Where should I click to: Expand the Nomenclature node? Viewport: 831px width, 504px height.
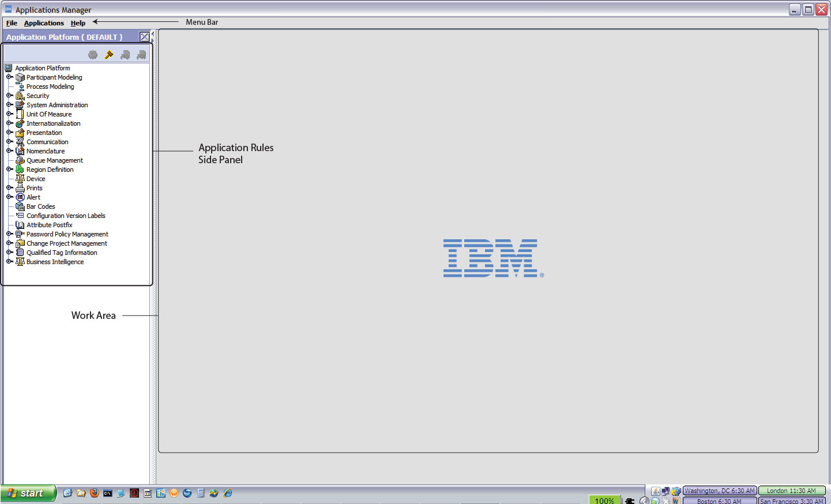tap(9, 151)
